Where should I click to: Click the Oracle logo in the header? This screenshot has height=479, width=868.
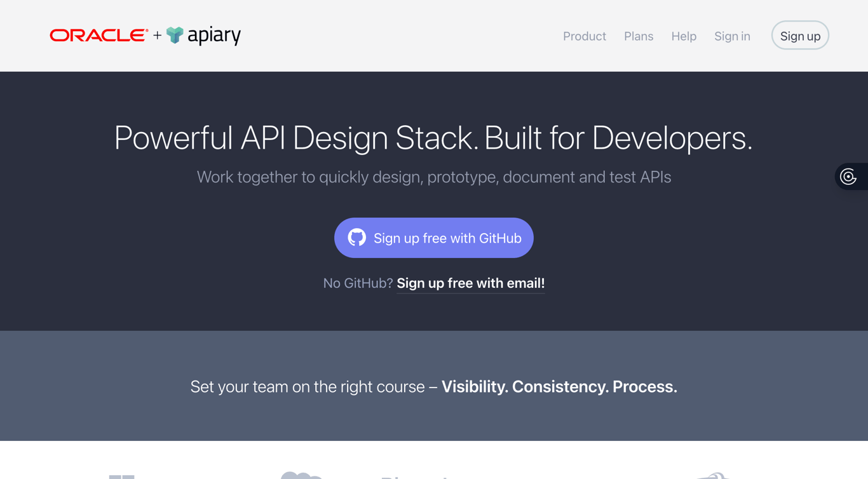(x=98, y=36)
